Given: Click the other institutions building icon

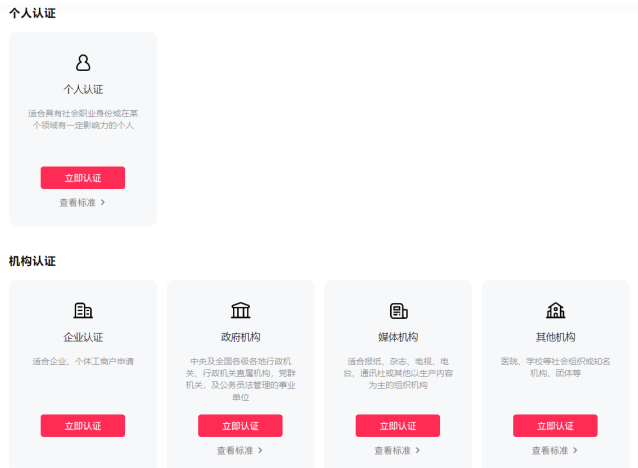Looking at the screenshot, I should (x=555, y=311).
